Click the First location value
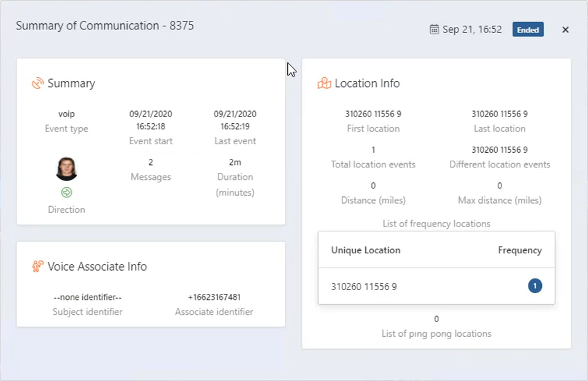Viewport: 588px width, 381px height. click(373, 114)
